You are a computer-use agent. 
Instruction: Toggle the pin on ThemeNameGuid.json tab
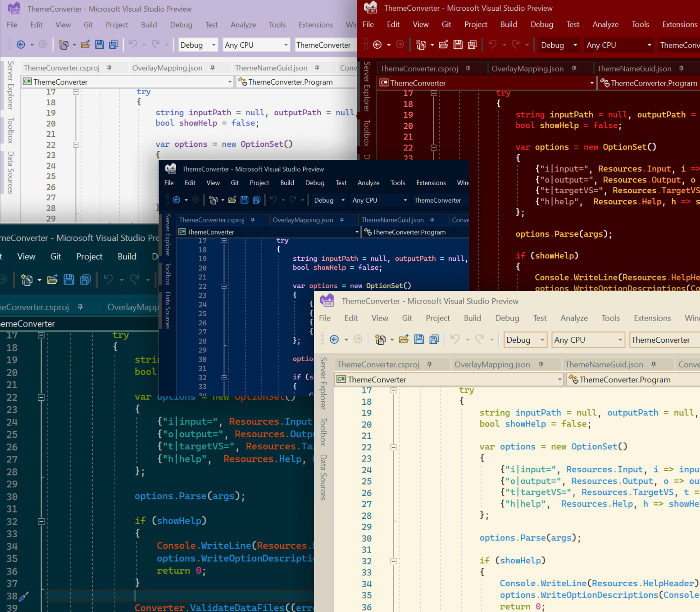[x=654, y=364]
